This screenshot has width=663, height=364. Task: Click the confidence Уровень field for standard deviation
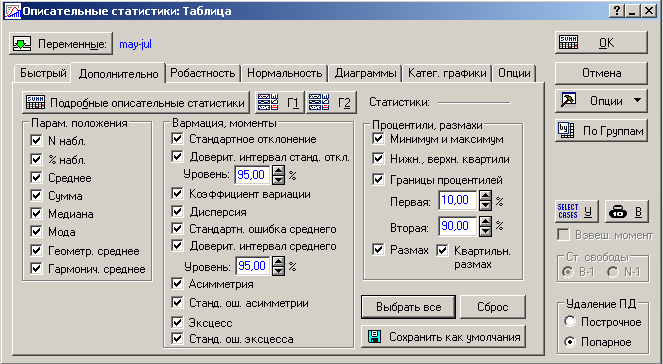click(x=252, y=175)
